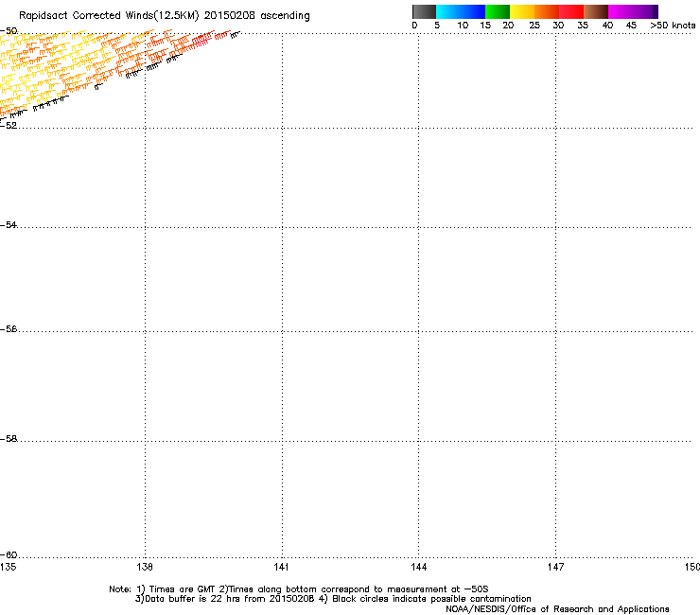Click the '-56' latitude axis label

[9, 329]
